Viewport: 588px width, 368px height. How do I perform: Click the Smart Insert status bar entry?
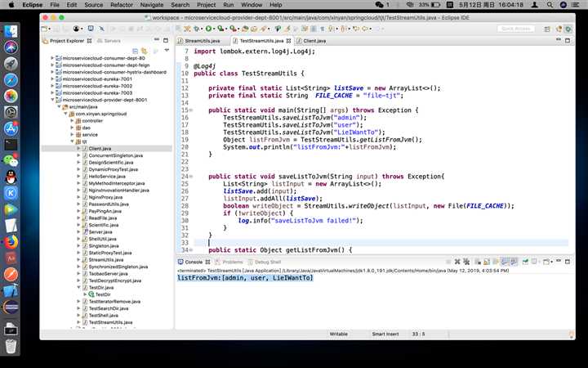tap(385, 334)
